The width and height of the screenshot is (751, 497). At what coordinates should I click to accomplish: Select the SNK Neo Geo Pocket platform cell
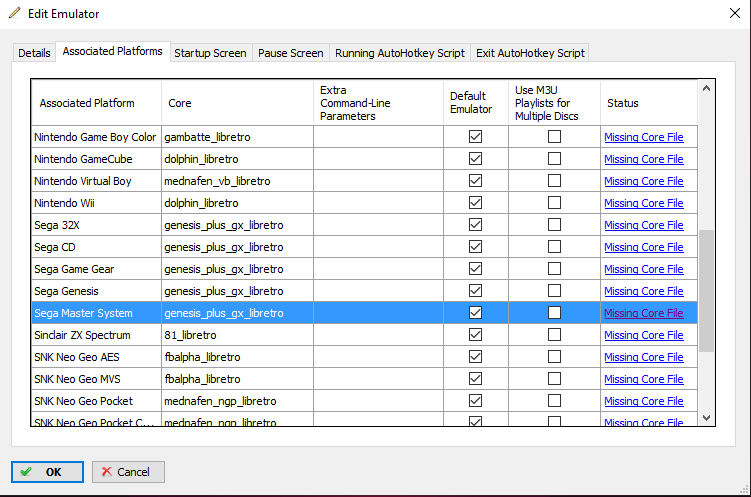(97, 401)
